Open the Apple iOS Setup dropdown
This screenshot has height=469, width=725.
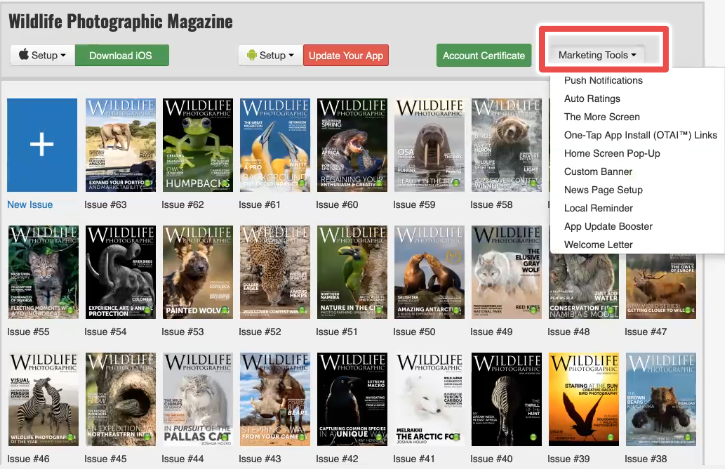43,55
